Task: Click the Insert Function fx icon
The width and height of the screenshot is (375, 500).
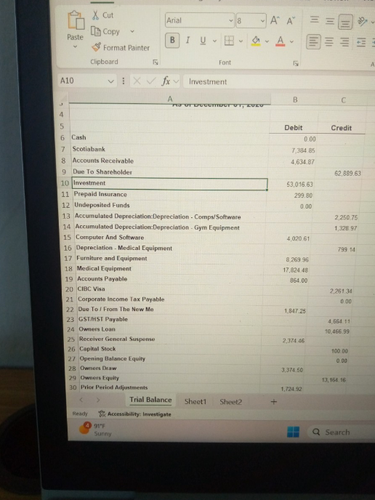Action: pos(165,81)
